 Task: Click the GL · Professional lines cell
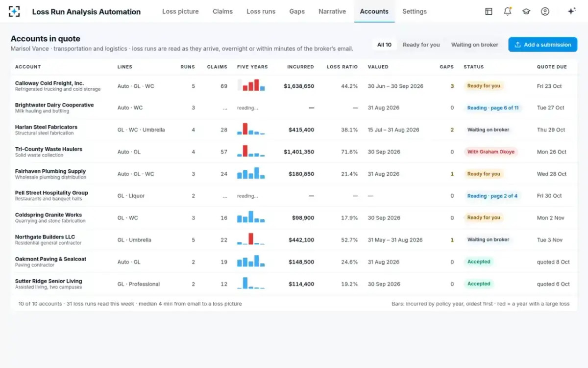(x=139, y=284)
